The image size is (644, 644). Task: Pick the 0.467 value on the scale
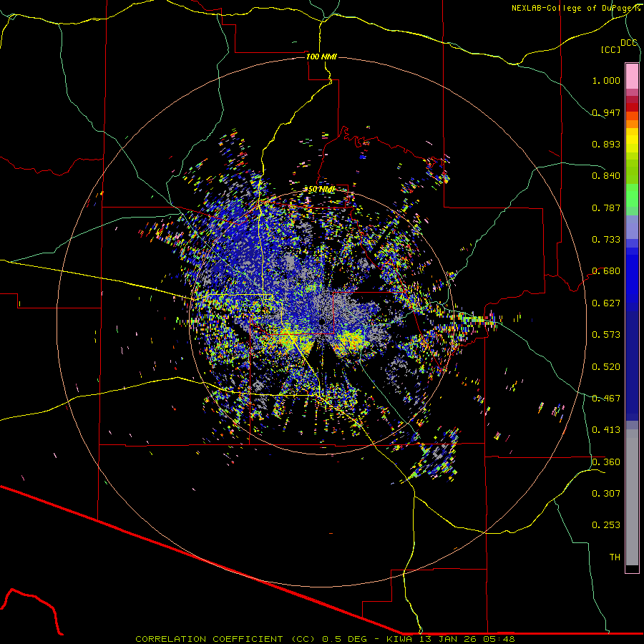(x=606, y=399)
